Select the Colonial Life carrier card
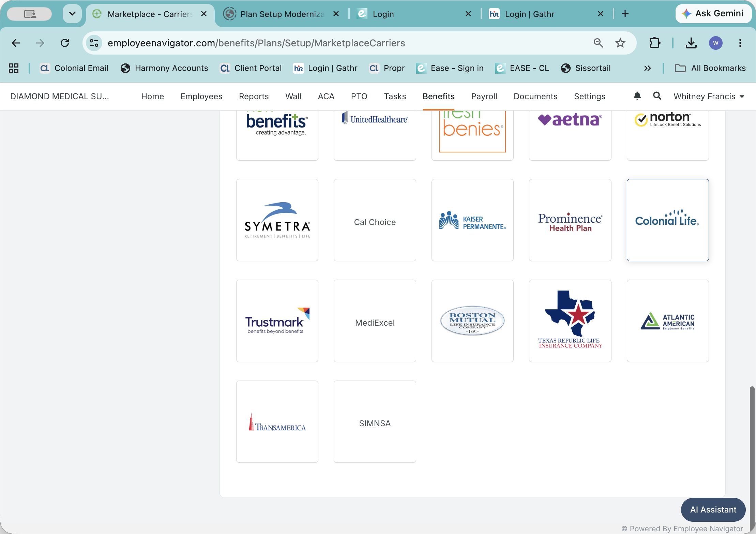This screenshot has width=756, height=534. pyautogui.click(x=668, y=220)
